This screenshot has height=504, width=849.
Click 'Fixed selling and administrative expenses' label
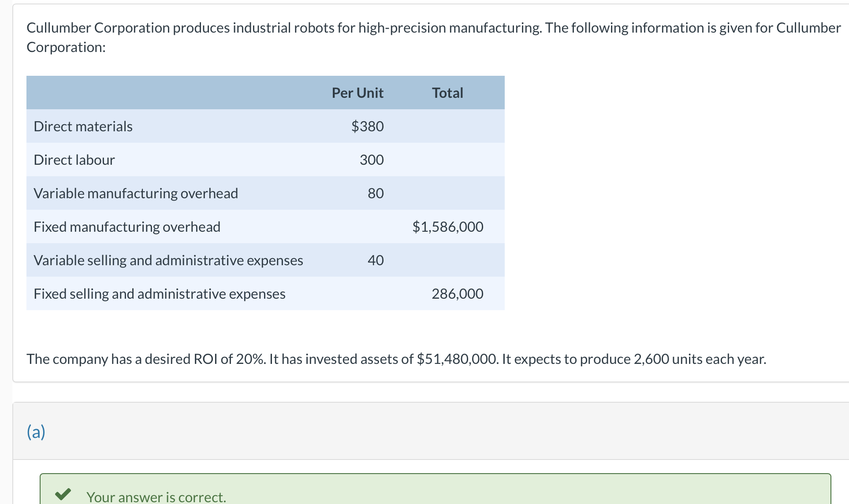160,294
